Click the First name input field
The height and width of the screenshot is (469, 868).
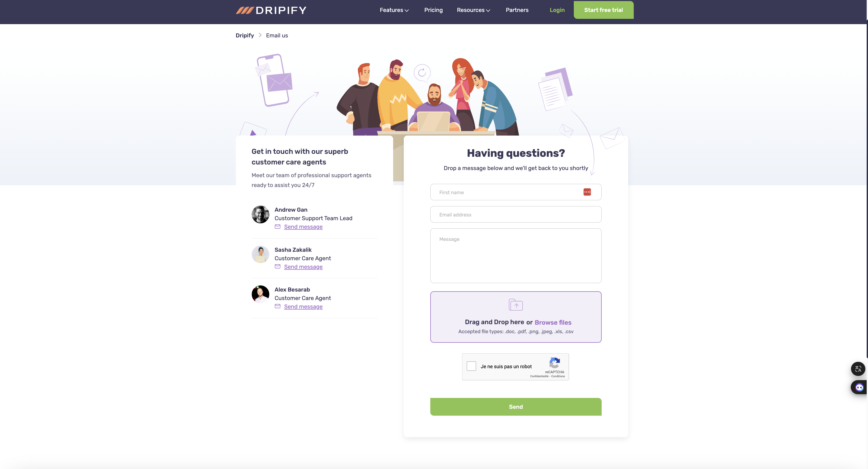(x=515, y=192)
